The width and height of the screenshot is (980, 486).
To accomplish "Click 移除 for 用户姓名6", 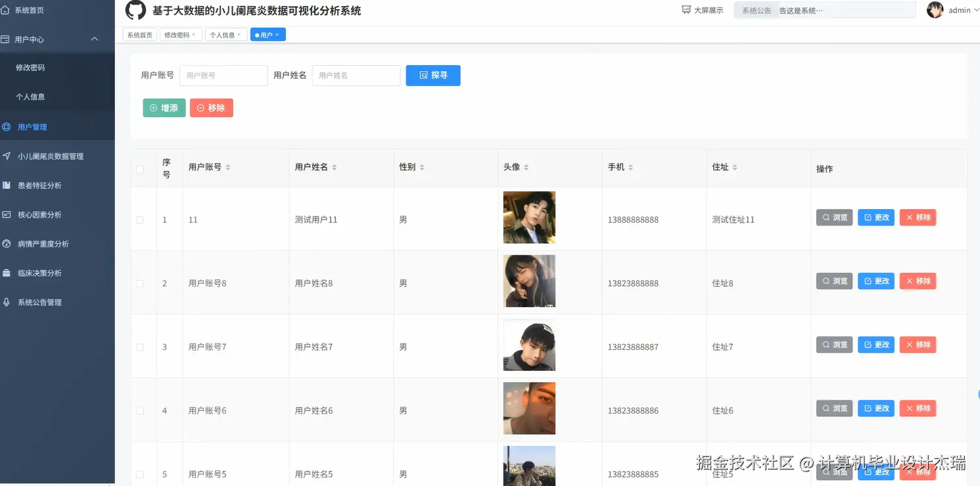I will 918,408.
